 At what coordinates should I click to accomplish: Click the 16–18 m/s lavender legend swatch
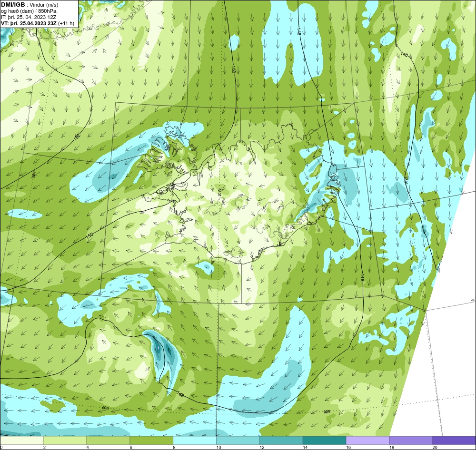tap(367, 440)
